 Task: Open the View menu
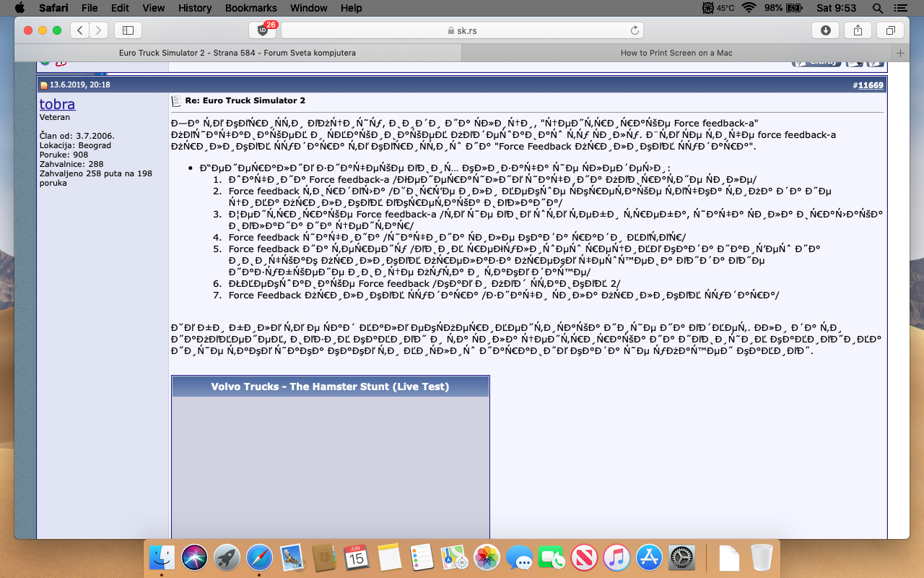[153, 8]
